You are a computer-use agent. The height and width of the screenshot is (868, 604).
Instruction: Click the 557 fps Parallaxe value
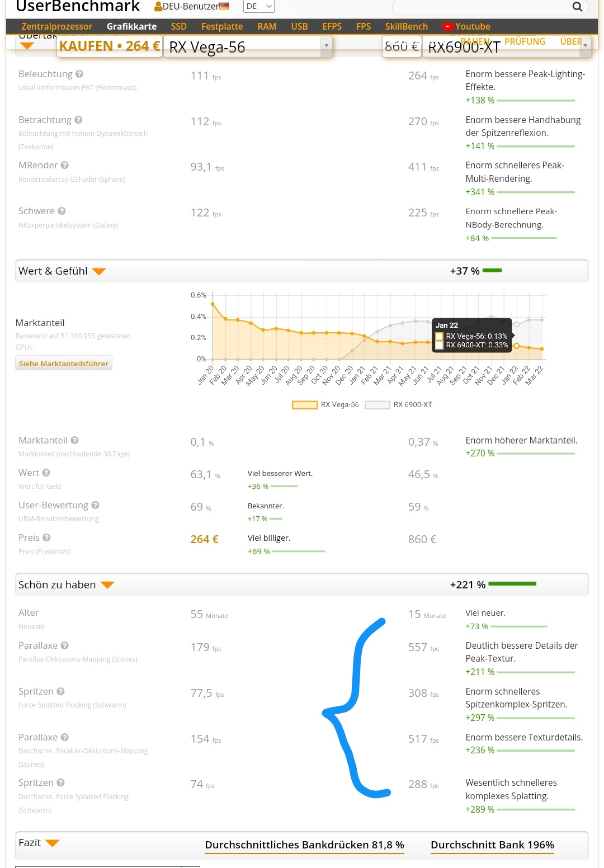pos(423,647)
